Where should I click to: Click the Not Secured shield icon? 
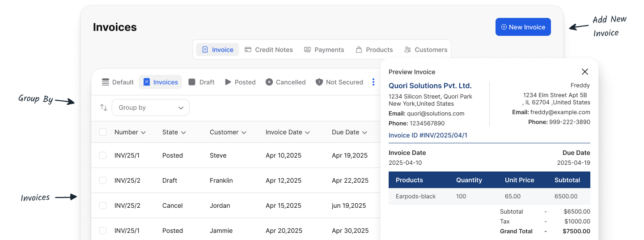pos(319,82)
